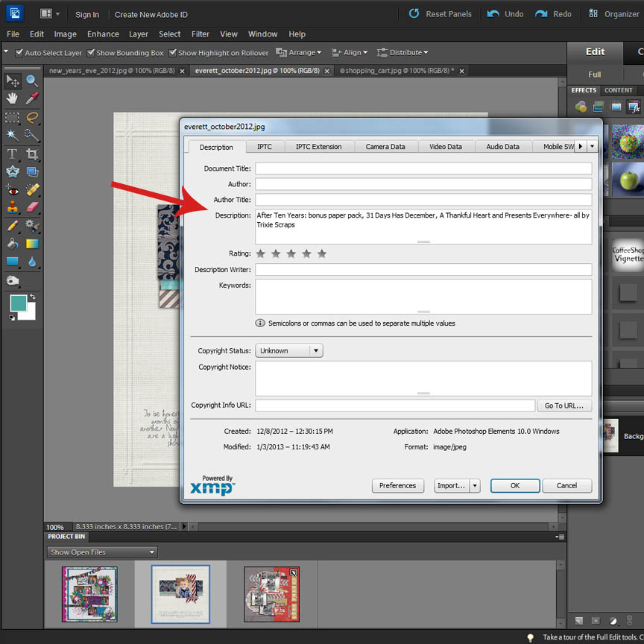Screen dimensions: 644x644
Task: Open the Filter menu
Action: (x=201, y=34)
